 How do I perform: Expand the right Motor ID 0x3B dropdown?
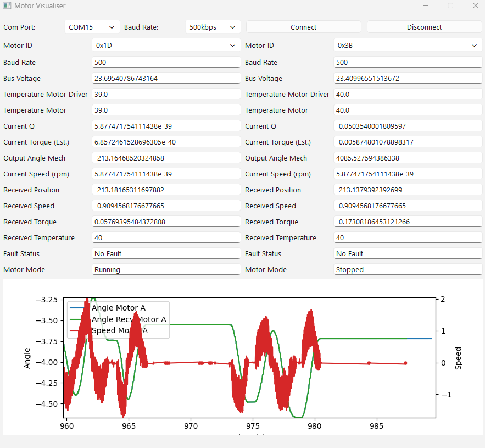pos(408,46)
